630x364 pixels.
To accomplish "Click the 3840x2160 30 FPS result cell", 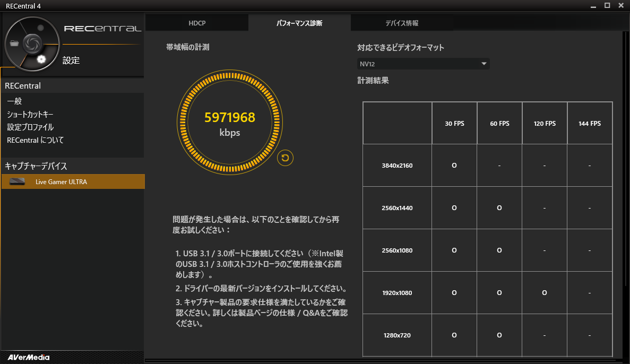I will pyautogui.click(x=454, y=166).
